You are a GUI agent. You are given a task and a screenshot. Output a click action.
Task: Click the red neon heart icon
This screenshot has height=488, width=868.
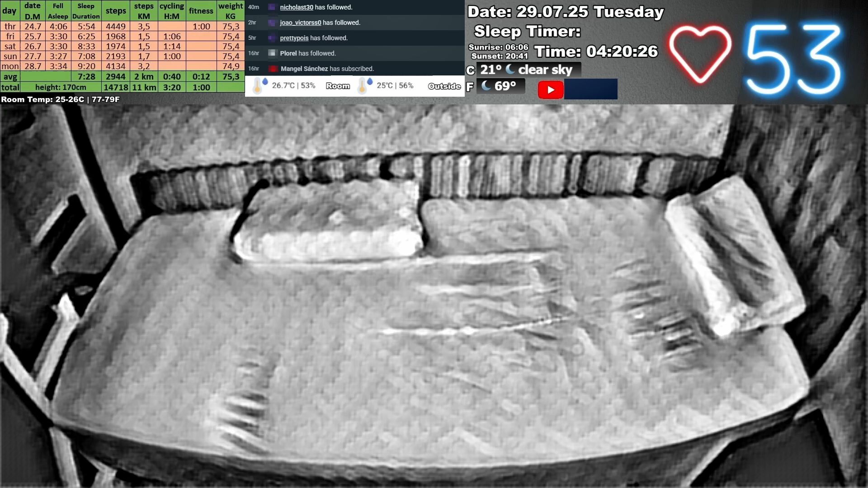pyautogui.click(x=700, y=54)
